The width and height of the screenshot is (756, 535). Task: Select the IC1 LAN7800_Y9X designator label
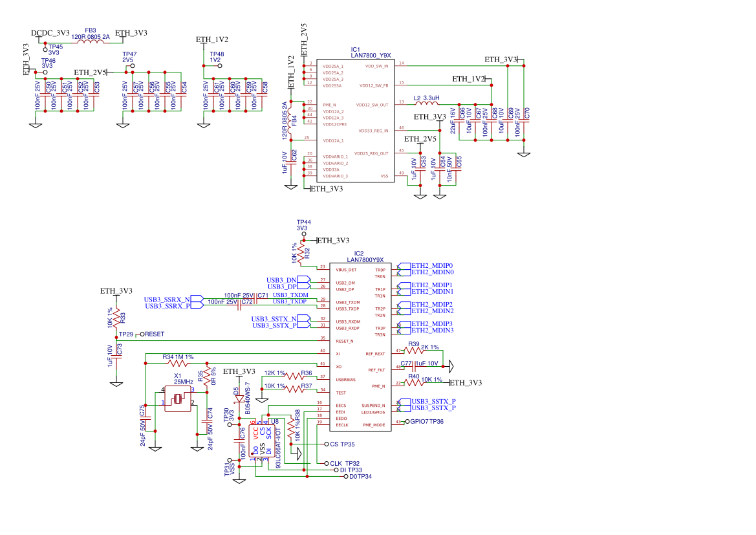tap(371, 52)
